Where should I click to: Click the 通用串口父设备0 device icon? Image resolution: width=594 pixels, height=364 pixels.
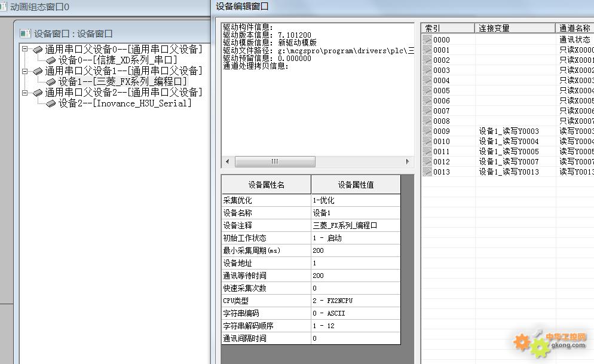[38, 50]
